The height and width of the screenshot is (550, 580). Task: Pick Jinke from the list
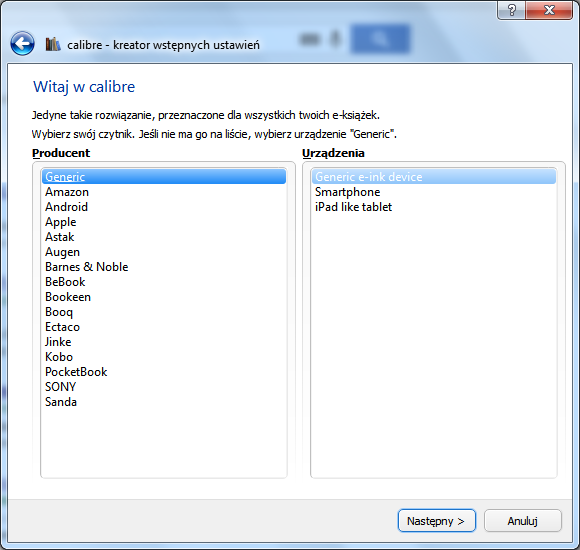[x=164, y=342]
